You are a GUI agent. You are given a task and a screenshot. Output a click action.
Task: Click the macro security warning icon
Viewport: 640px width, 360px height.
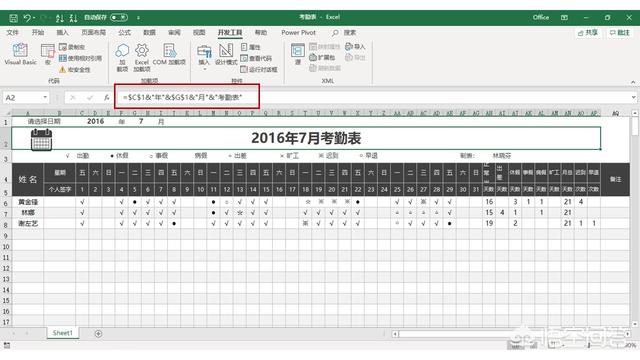(x=62, y=70)
